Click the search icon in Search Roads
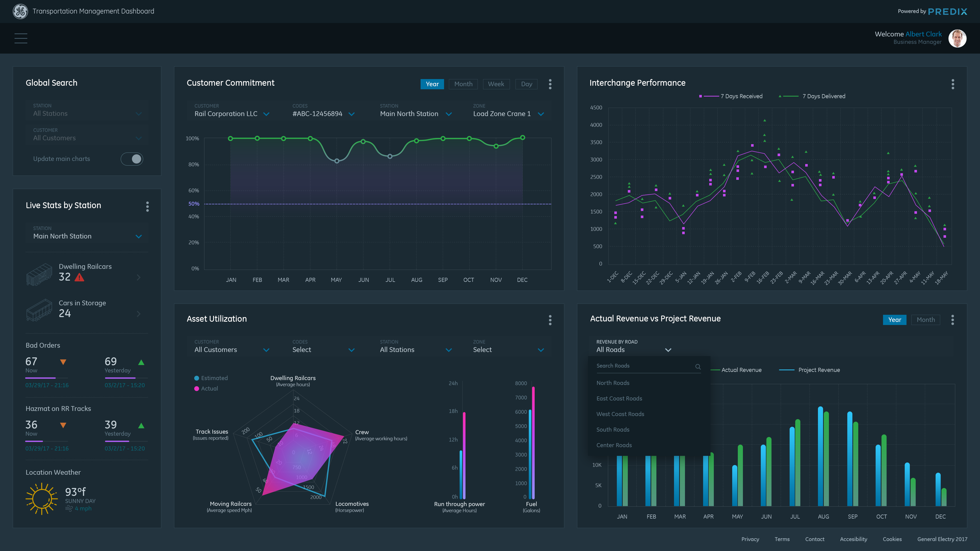The height and width of the screenshot is (551, 980). (698, 367)
